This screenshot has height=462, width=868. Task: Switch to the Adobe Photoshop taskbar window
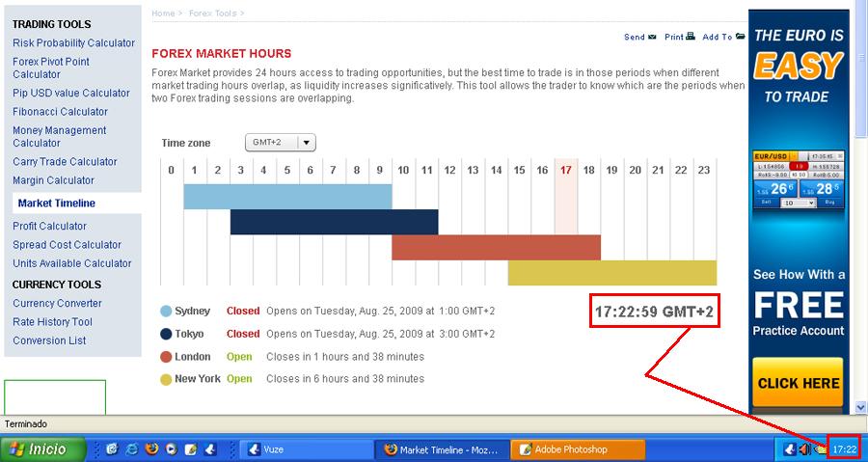click(x=577, y=449)
